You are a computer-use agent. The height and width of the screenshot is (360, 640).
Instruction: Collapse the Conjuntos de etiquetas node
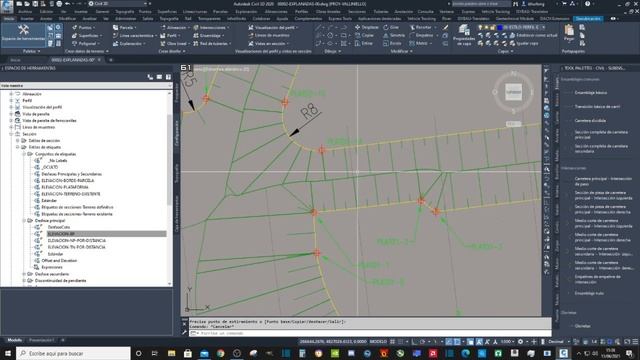[x=24, y=154]
